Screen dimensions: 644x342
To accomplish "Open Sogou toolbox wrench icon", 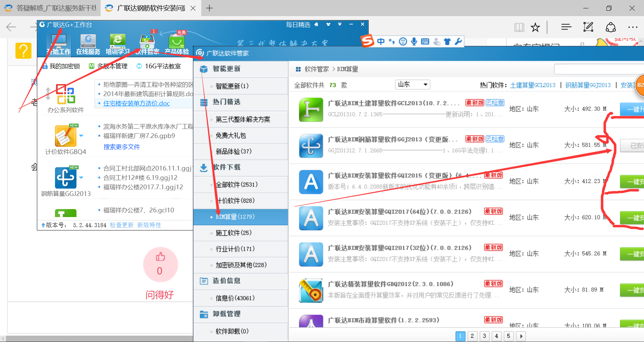I will tap(458, 42).
